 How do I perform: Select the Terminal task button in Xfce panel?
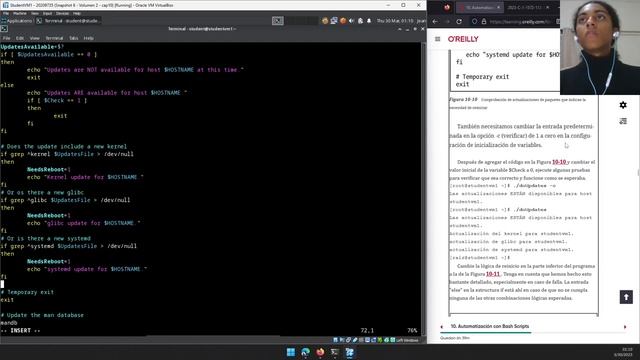coord(68,21)
